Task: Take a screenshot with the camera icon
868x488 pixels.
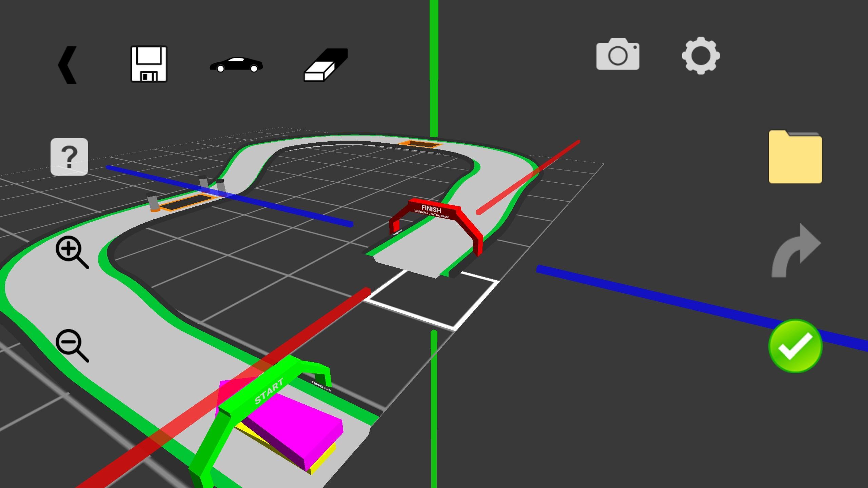Action: click(618, 56)
